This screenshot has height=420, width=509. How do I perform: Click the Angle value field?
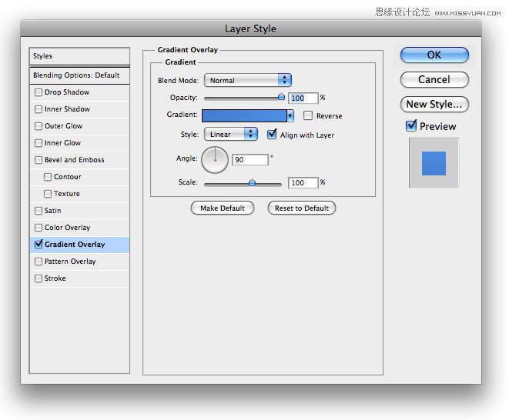(x=250, y=159)
